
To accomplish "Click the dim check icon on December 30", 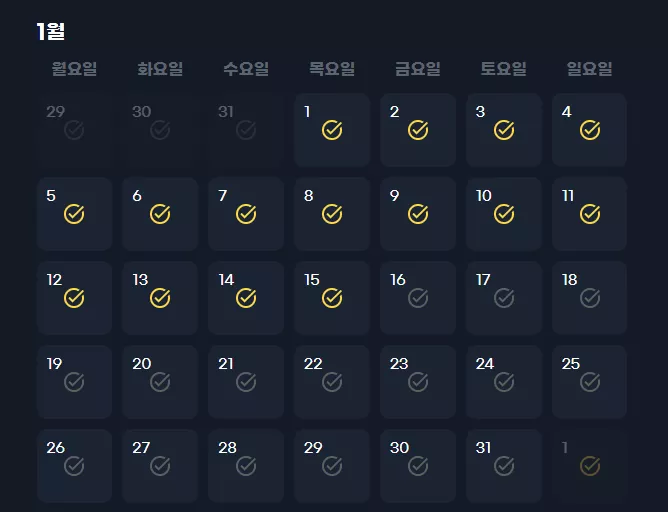I will pyautogui.click(x=160, y=130).
